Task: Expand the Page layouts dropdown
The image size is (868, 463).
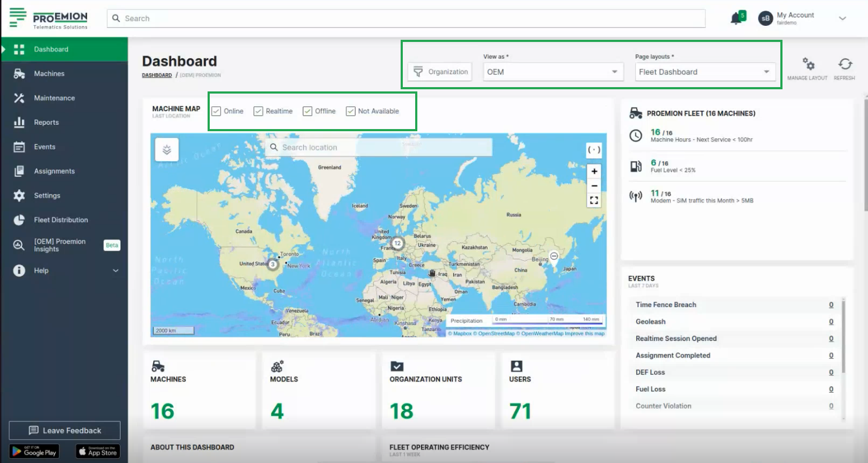Action: [705, 72]
